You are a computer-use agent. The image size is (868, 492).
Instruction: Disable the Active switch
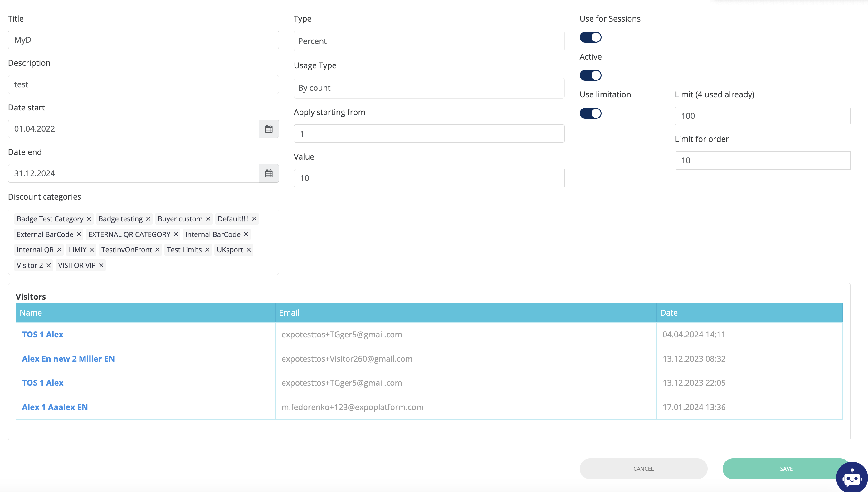590,75
